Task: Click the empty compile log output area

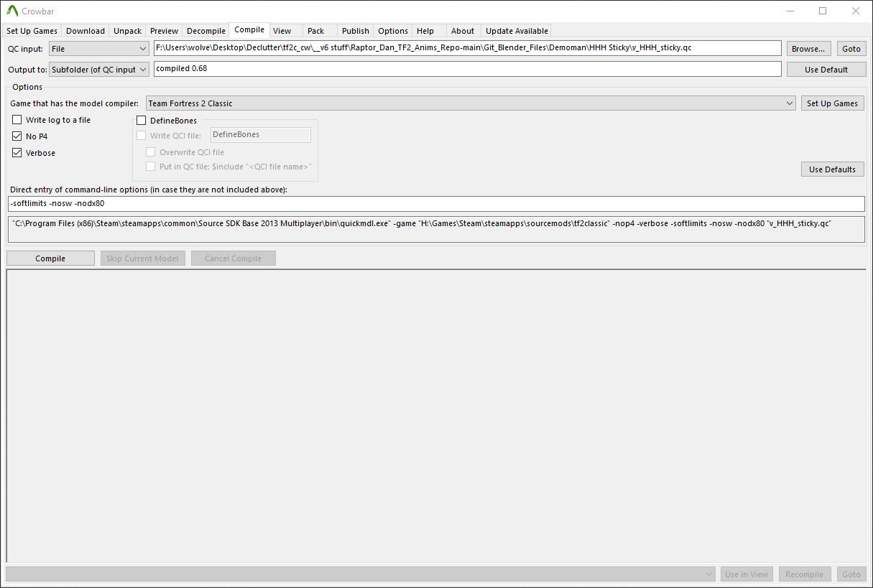Action: (436, 416)
